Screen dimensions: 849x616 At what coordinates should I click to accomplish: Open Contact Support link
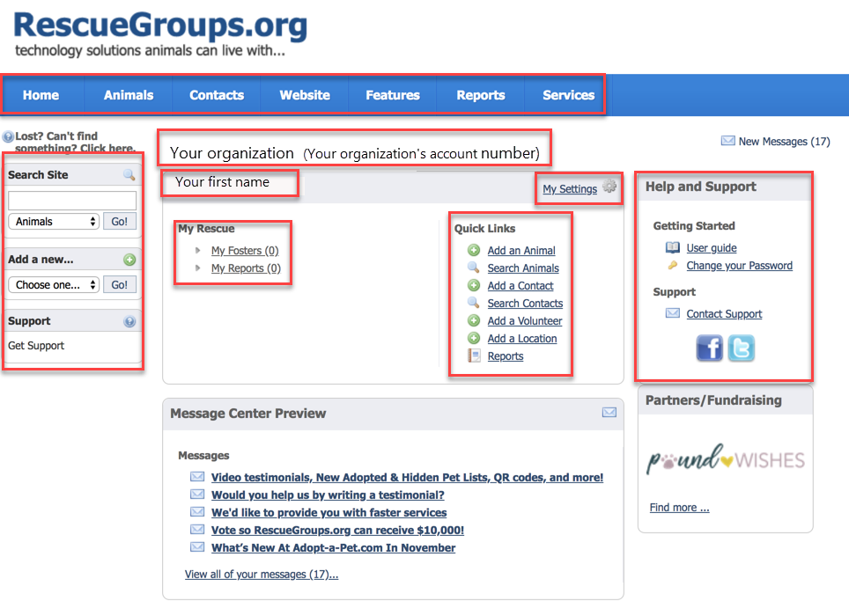coord(724,313)
